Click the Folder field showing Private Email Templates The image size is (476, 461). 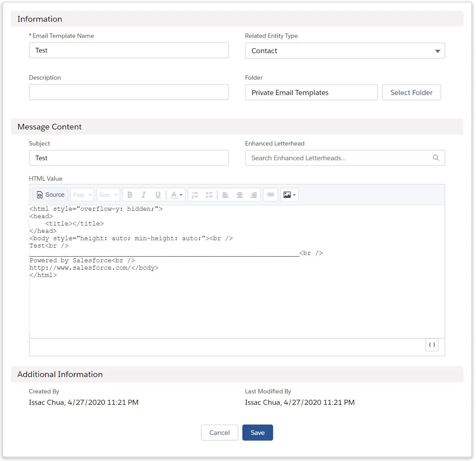312,92
